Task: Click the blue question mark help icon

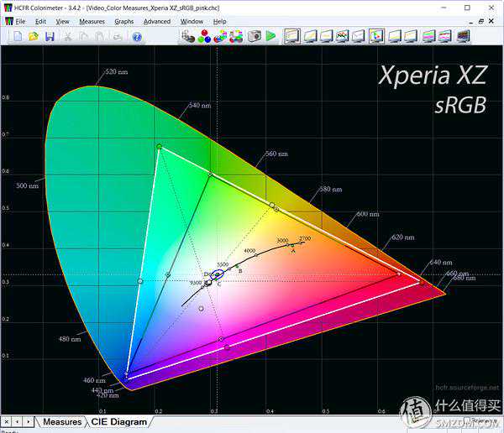Action: click(136, 37)
